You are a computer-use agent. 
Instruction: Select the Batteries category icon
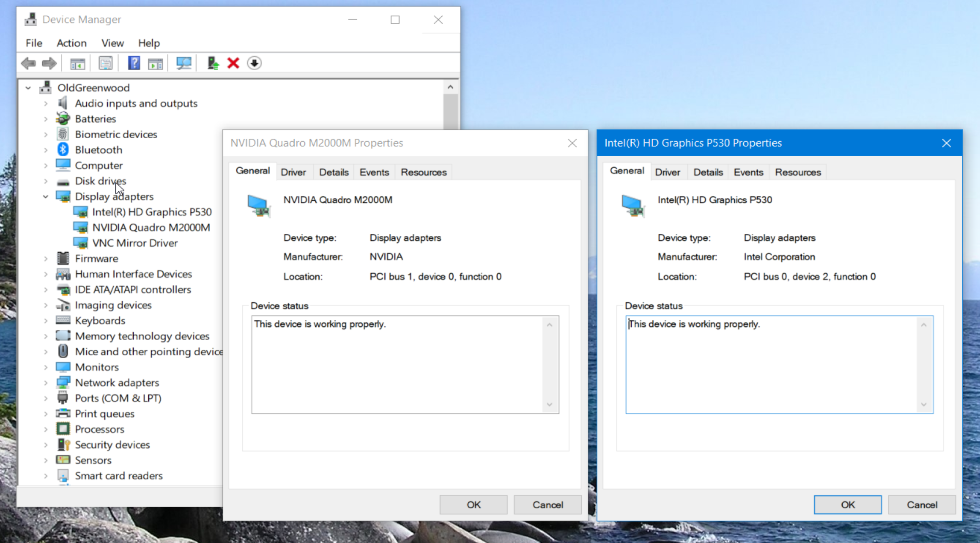point(63,119)
